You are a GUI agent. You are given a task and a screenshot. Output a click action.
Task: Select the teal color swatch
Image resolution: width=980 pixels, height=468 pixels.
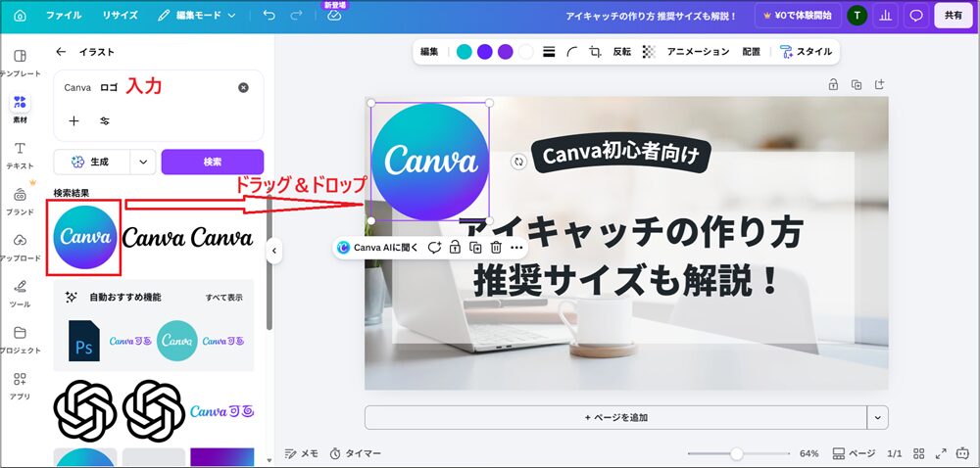coord(464,52)
